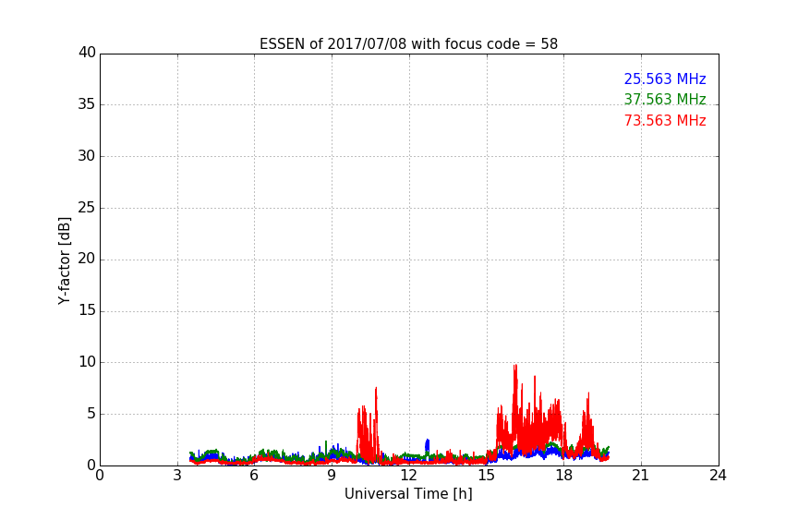Click the y-axis tick label "25"
Viewport: 798px width, 532px height.
tap(87, 207)
